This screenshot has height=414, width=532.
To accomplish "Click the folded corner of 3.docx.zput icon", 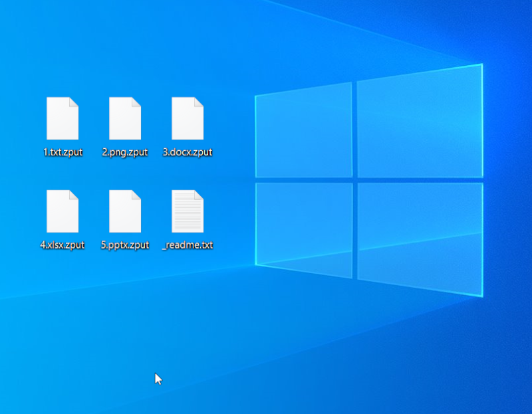I will click(x=199, y=102).
